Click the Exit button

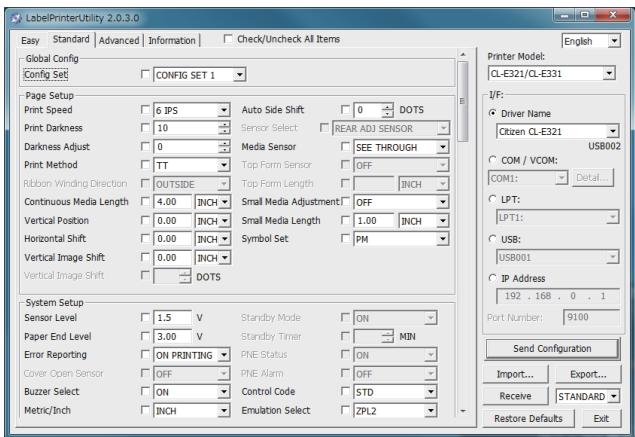click(601, 418)
